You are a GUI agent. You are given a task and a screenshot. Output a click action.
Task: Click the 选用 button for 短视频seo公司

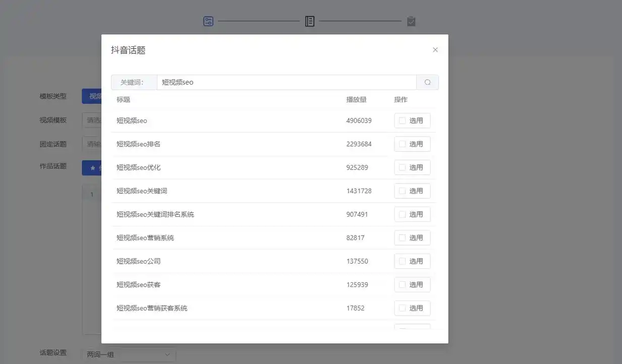tap(413, 261)
